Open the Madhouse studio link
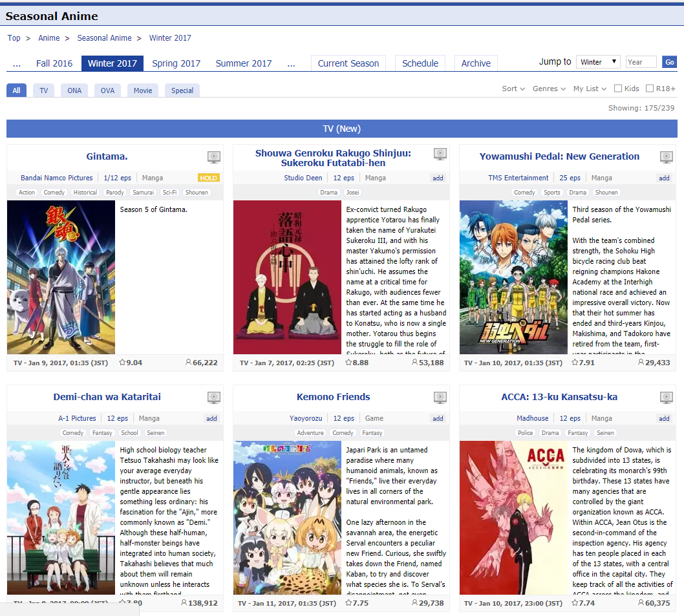The width and height of the screenshot is (684, 616). [533, 418]
